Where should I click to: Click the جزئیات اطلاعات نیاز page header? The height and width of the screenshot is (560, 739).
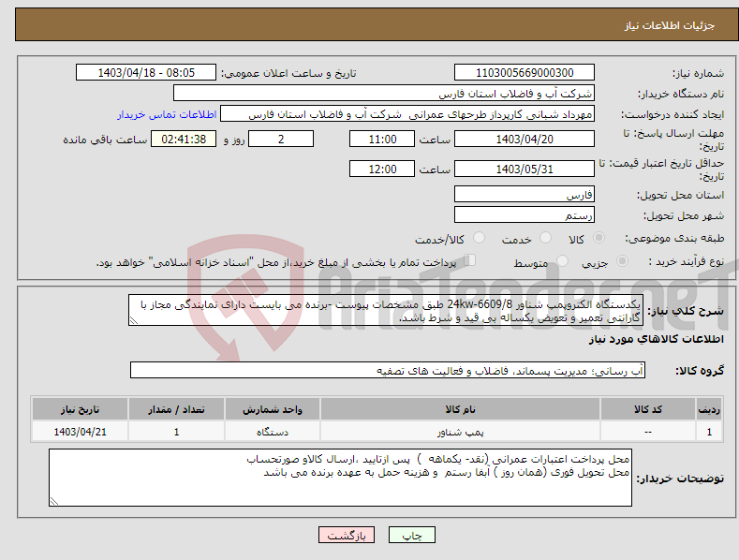tap(670, 25)
